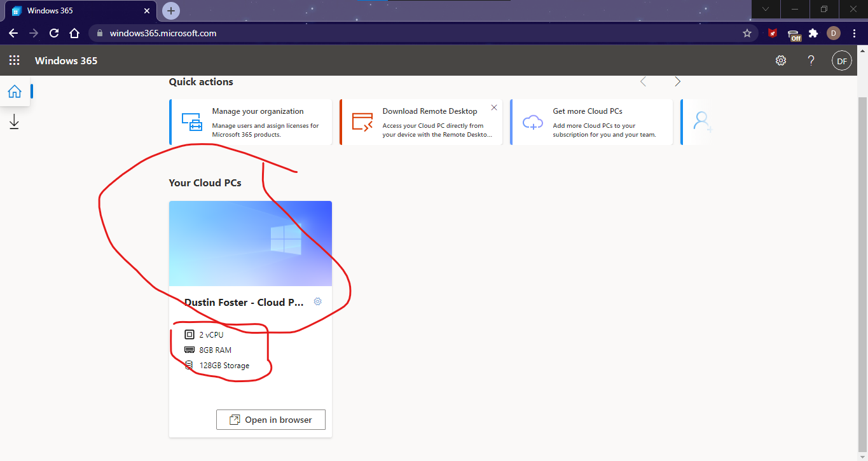
Task: Reload the current page
Action: coord(54,33)
